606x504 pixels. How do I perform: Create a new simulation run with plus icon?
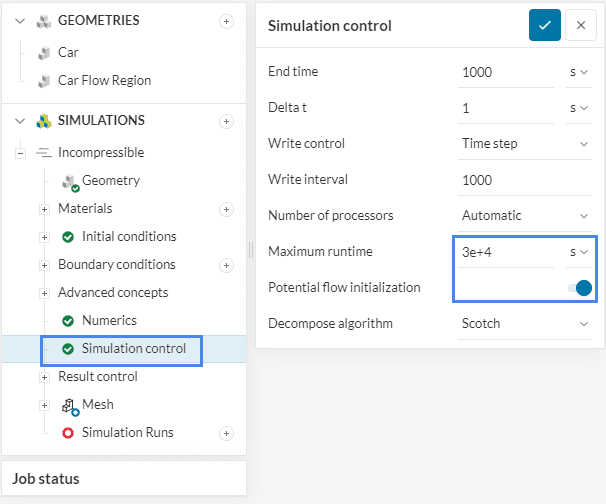(x=226, y=433)
